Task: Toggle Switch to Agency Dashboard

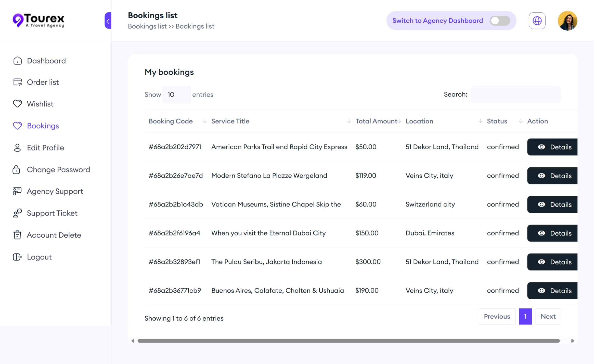Action: pos(500,21)
